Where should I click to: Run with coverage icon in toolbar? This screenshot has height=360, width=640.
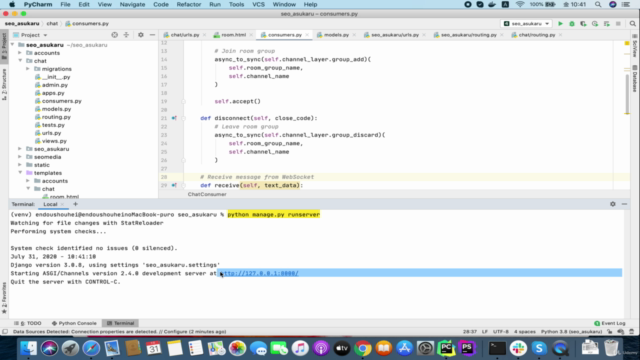pos(583,24)
